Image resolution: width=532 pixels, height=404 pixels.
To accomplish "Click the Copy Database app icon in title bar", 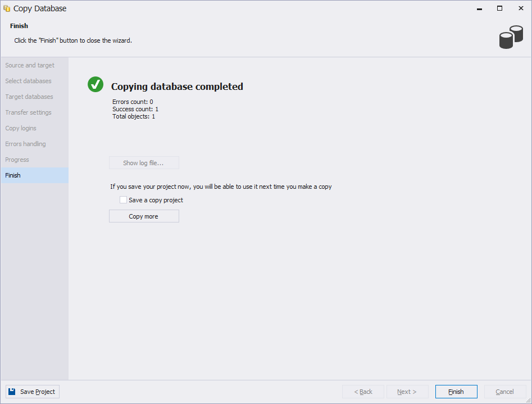I will click(7, 8).
